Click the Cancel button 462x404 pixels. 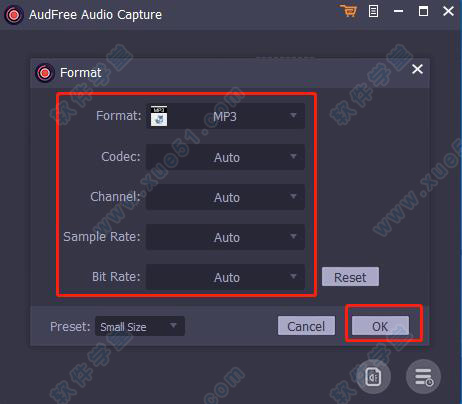point(306,326)
